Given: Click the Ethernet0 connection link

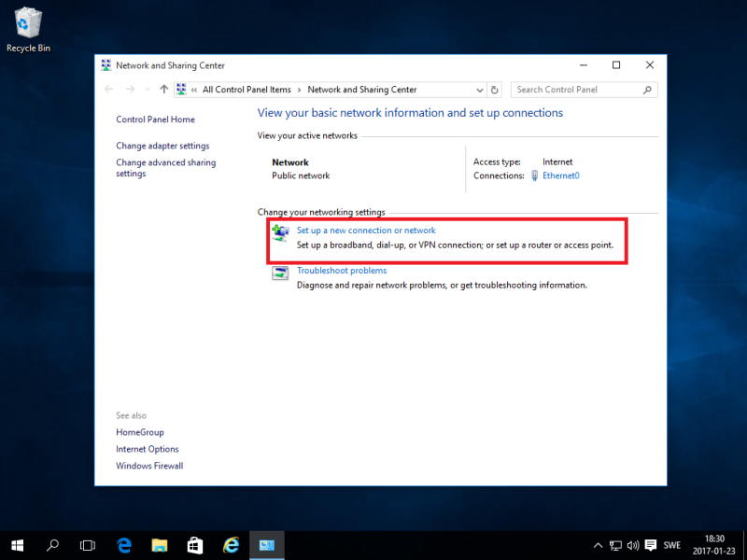Looking at the screenshot, I should [x=560, y=175].
